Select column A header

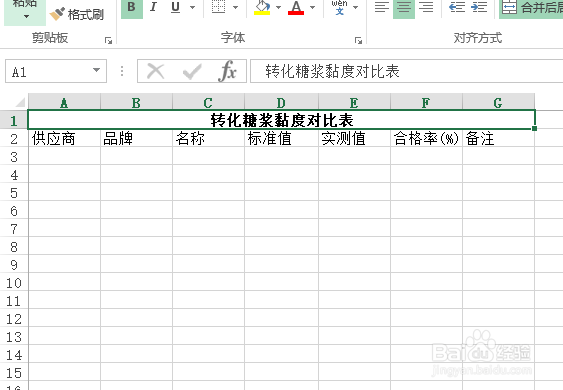[64, 103]
